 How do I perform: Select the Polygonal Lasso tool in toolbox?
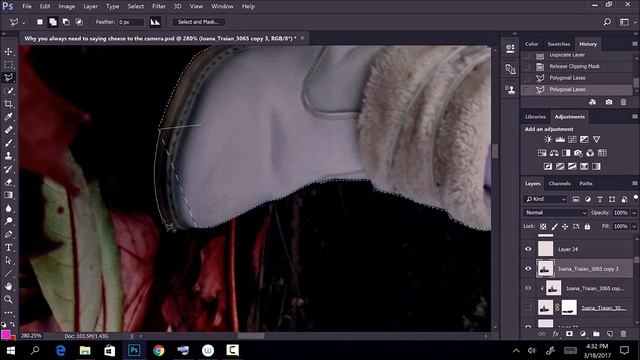click(8, 78)
